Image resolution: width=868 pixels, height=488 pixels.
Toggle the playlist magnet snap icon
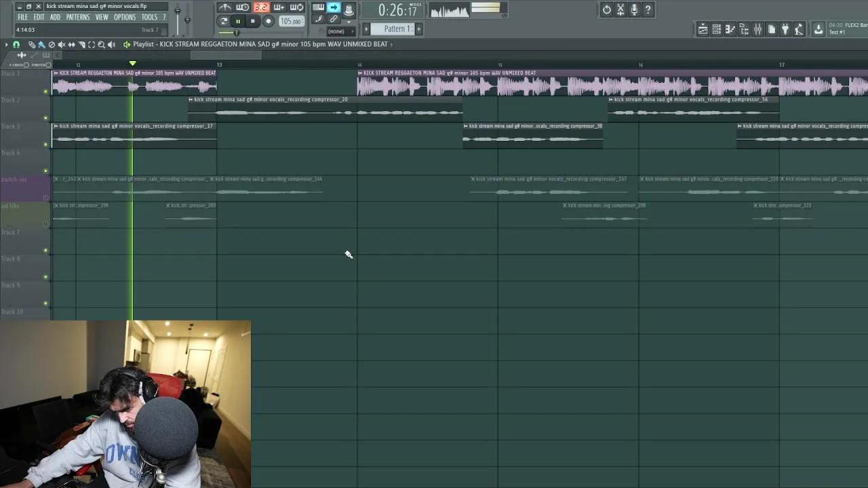coord(16,44)
